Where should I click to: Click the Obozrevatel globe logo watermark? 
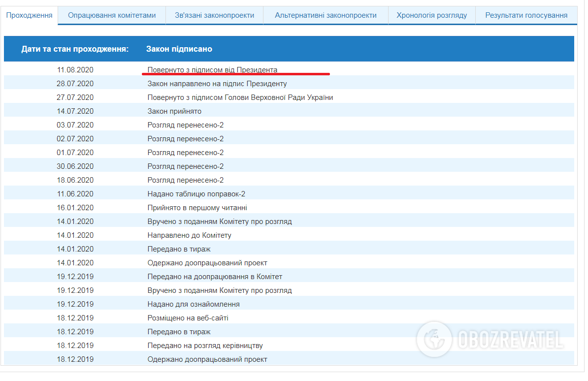[434, 339]
